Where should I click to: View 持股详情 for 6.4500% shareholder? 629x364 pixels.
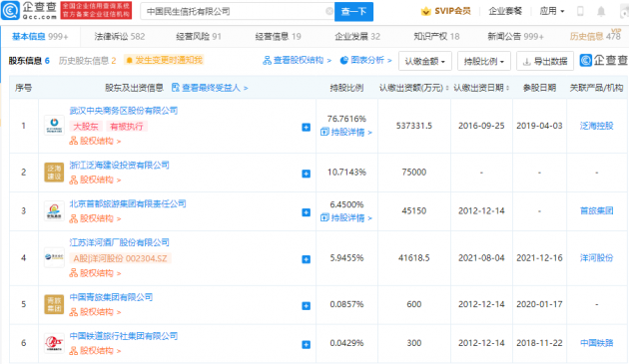point(346,217)
